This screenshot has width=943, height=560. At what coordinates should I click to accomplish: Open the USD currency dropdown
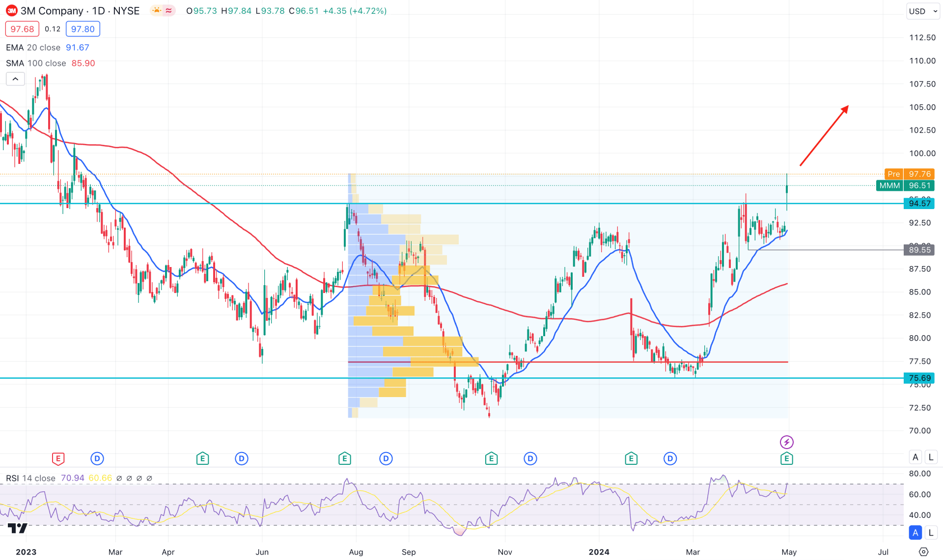click(923, 11)
